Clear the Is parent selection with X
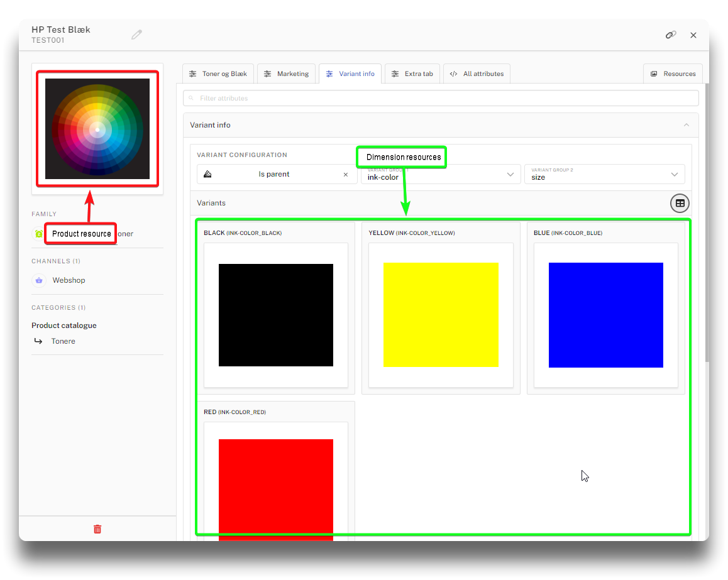728x580 pixels. click(345, 175)
